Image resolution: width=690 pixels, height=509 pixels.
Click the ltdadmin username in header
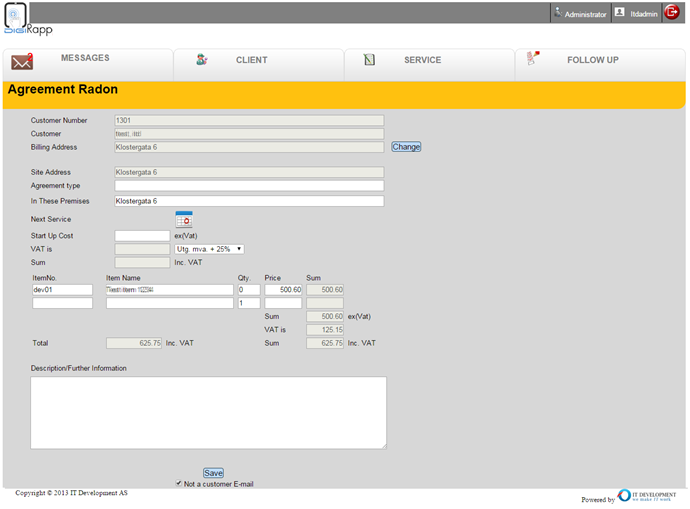tap(644, 14)
